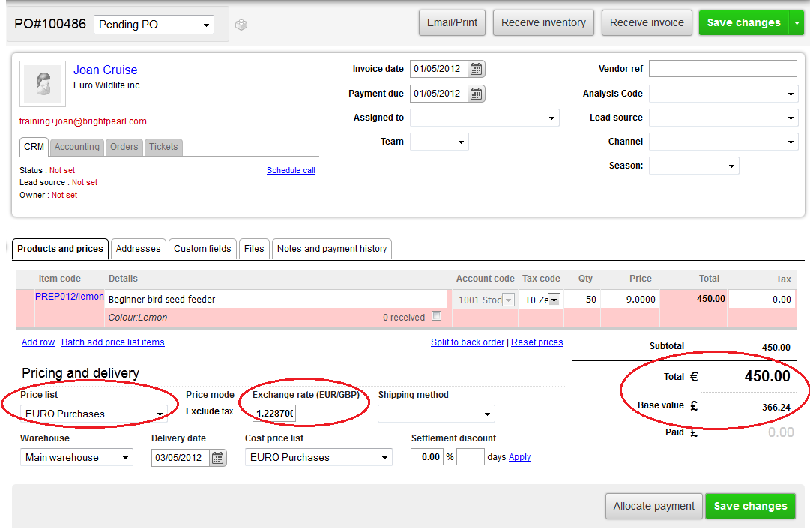The width and height of the screenshot is (810, 532).
Task: Open the Pending PO status dropdown
Action: tap(154, 25)
